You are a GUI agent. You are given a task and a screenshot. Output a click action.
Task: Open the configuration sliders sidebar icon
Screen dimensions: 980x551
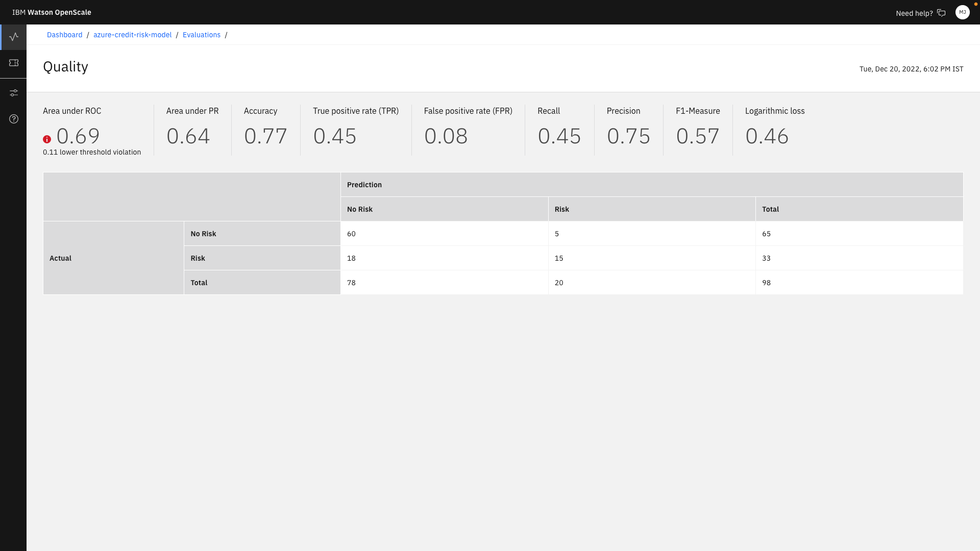pos(14,93)
